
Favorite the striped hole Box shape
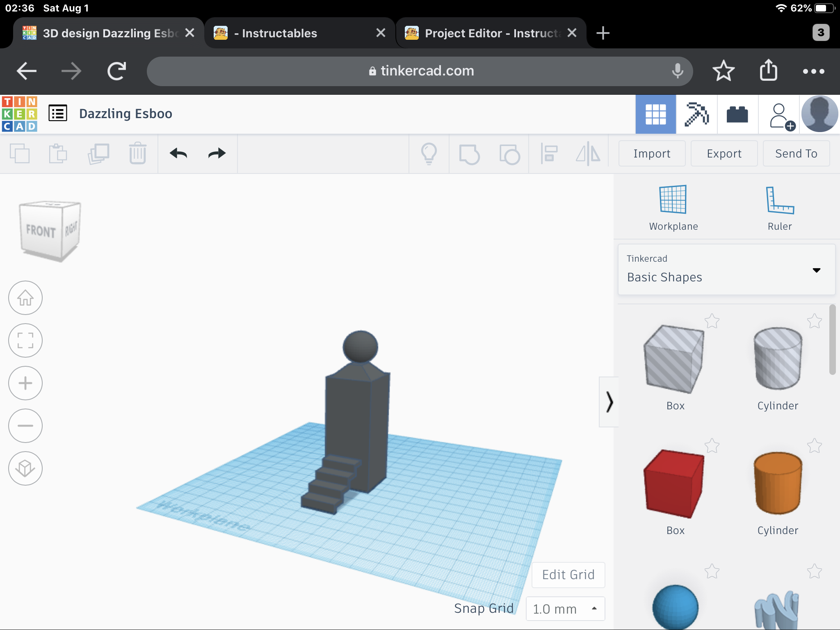coord(712,321)
